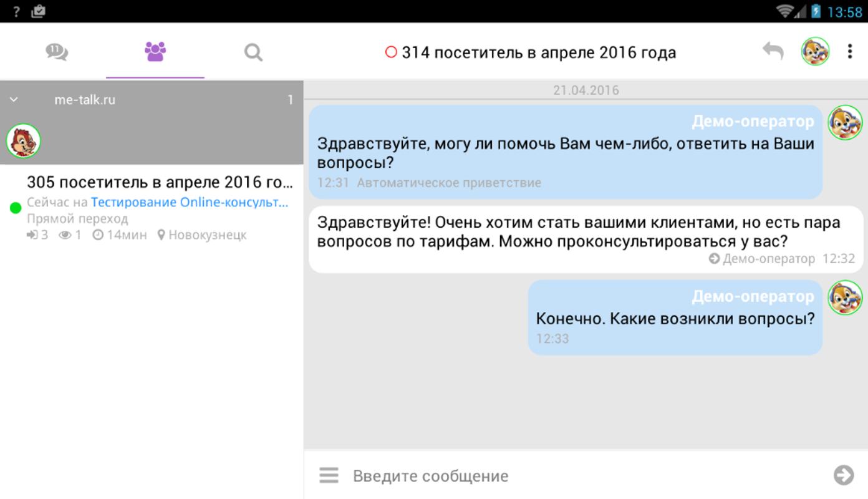
Task: Tap the clock 13:58 in status bar
Action: (x=845, y=12)
